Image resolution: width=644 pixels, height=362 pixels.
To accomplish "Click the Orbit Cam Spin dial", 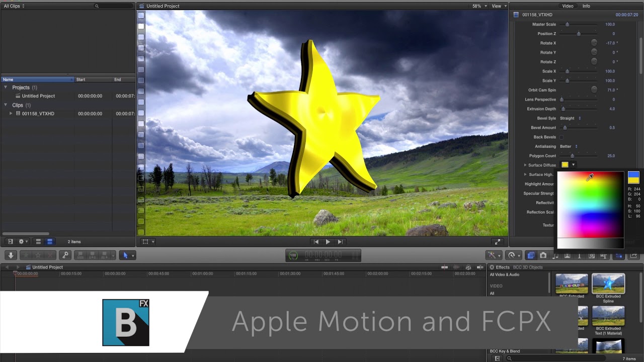I will pyautogui.click(x=594, y=89).
